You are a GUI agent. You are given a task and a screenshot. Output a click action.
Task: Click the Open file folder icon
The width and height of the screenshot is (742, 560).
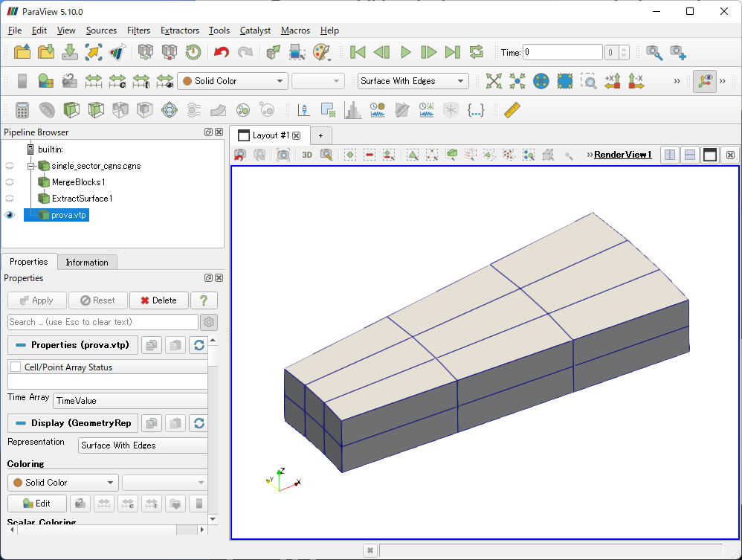[x=22, y=52]
